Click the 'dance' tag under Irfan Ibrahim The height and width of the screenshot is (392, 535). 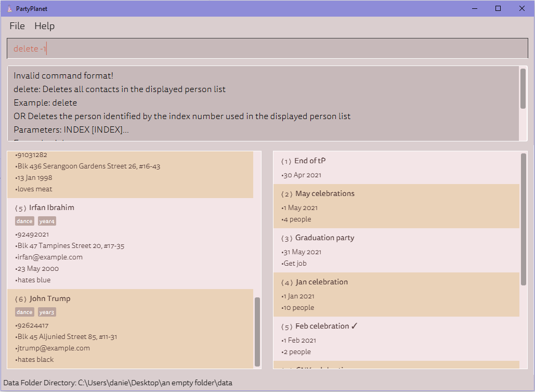pyautogui.click(x=24, y=221)
